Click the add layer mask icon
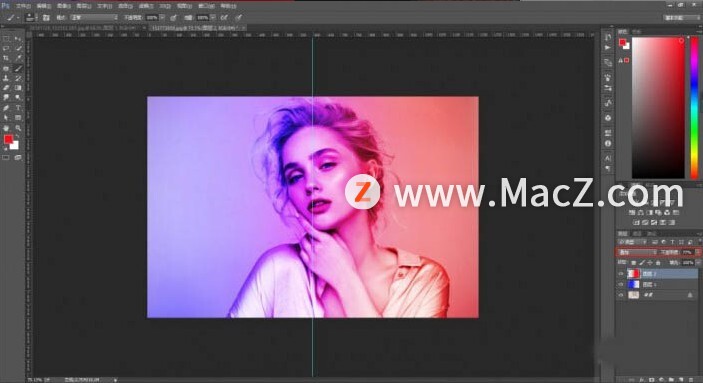Image resolution: width=703 pixels, height=383 pixels. tap(651, 379)
